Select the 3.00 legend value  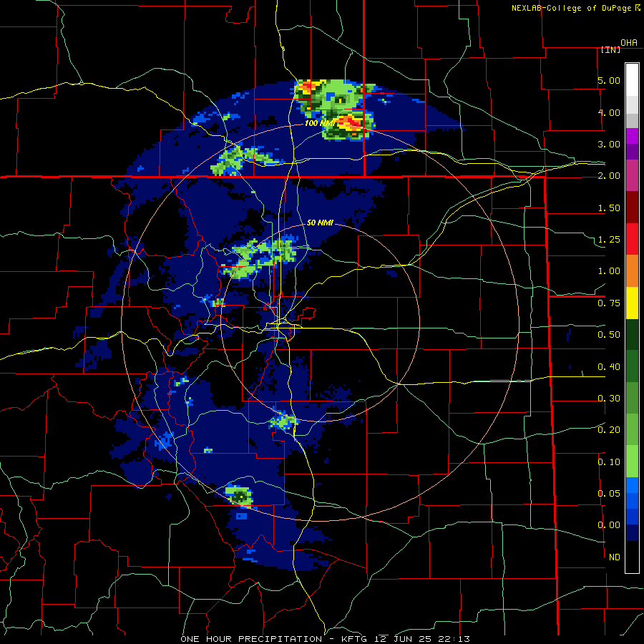[x=609, y=144]
